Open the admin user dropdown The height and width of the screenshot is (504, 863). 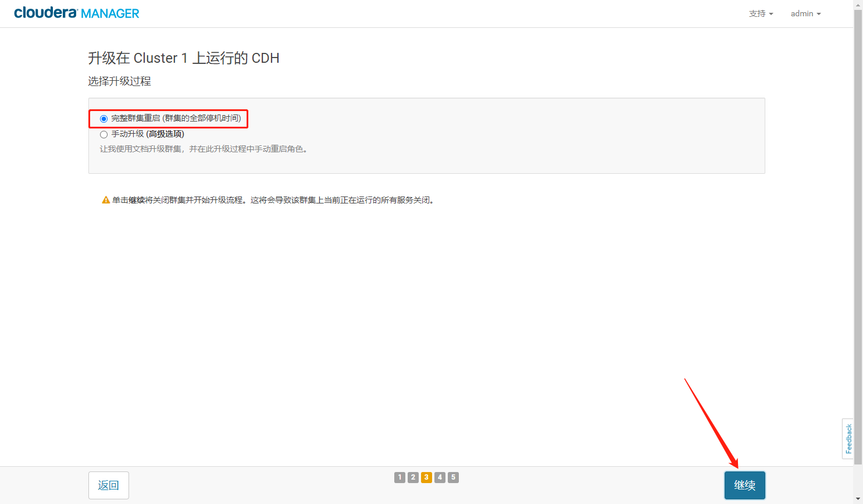click(x=805, y=13)
